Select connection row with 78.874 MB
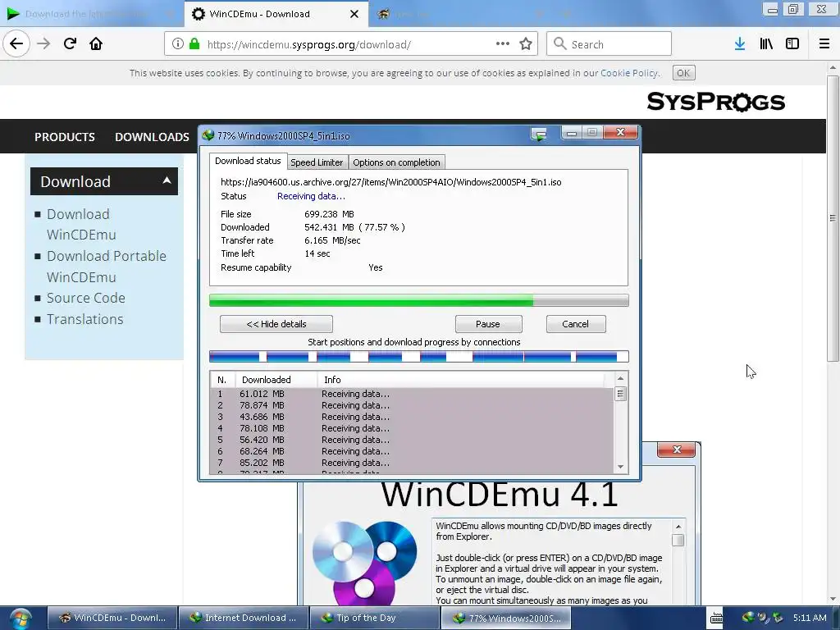 click(412, 405)
